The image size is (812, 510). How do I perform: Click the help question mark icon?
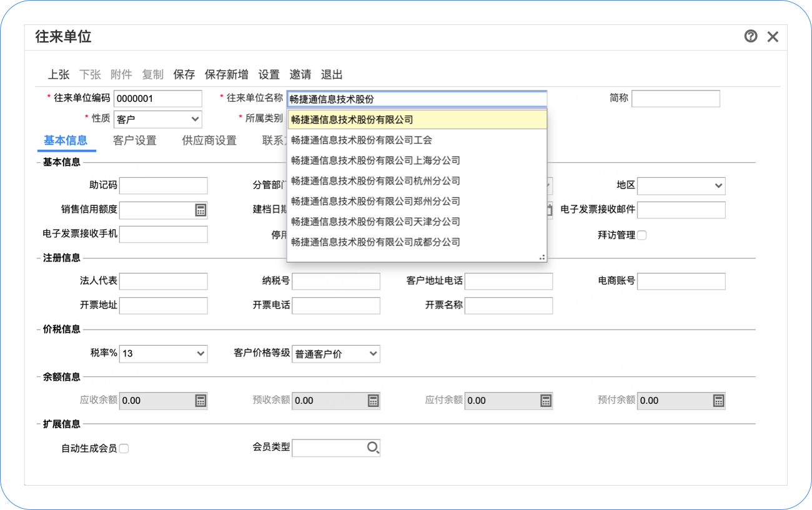[x=751, y=36]
